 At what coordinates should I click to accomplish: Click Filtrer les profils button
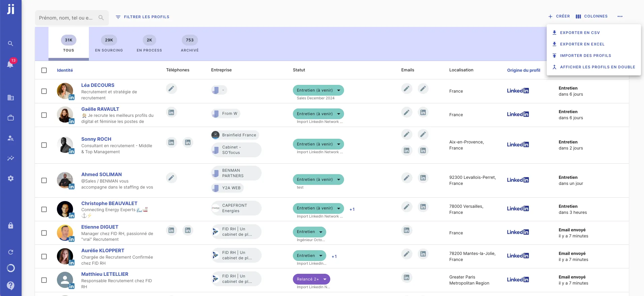tap(142, 17)
